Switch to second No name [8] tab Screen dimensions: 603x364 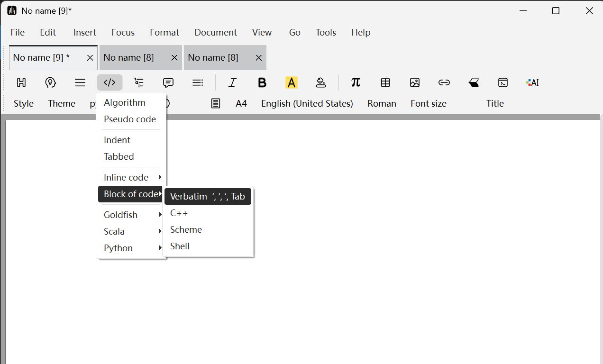[213, 57]
